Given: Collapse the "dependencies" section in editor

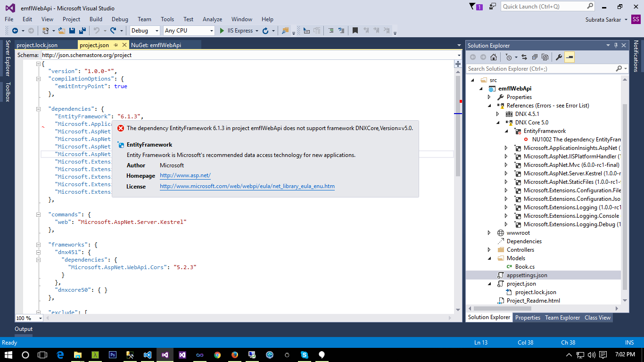Looking at the screenshot, I should point(39,109).
